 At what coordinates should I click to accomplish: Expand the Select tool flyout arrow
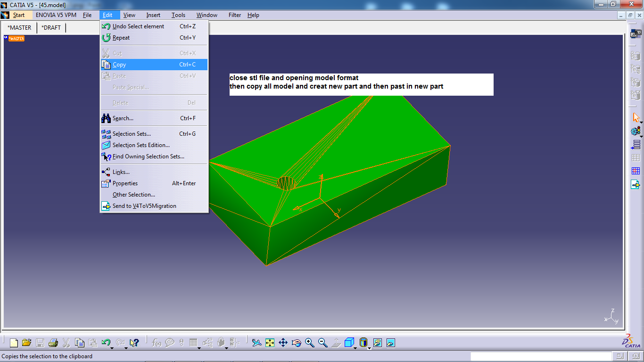point(641,123)
